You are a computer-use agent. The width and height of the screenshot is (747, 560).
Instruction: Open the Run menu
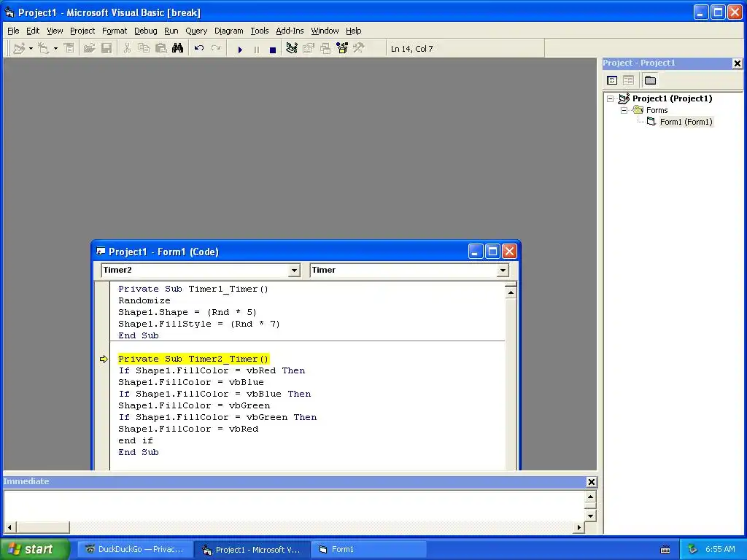click(x=171, y=31)
